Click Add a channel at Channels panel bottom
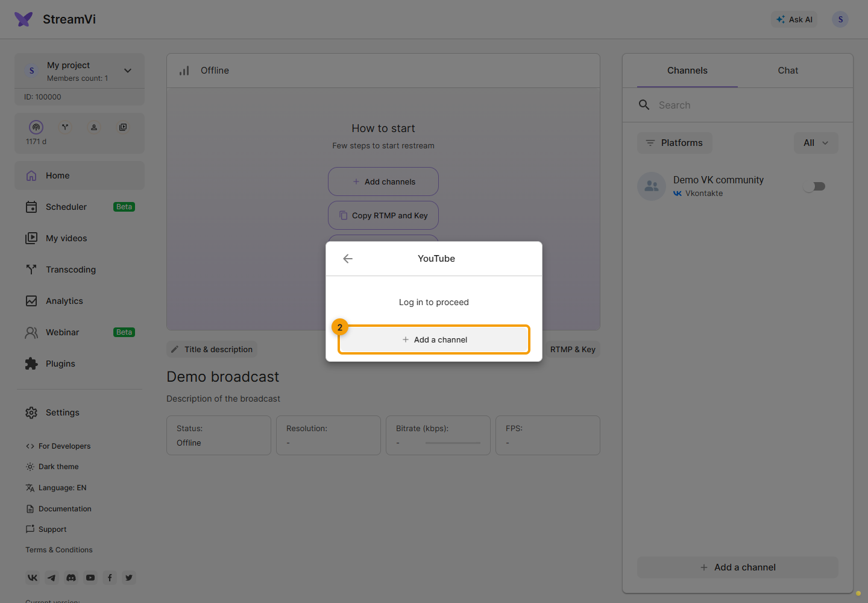Screen dimensions: 868x603 tap(738, 567)
